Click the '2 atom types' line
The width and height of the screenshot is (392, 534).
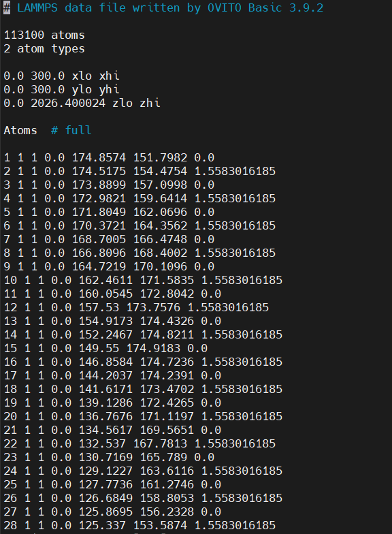click(x=44, y=49)
